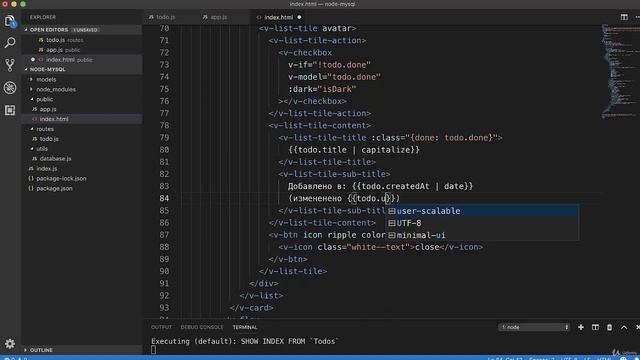The image size is (640, 360).
Task: Open the Manage settings gear
Action: pos(10,344)
